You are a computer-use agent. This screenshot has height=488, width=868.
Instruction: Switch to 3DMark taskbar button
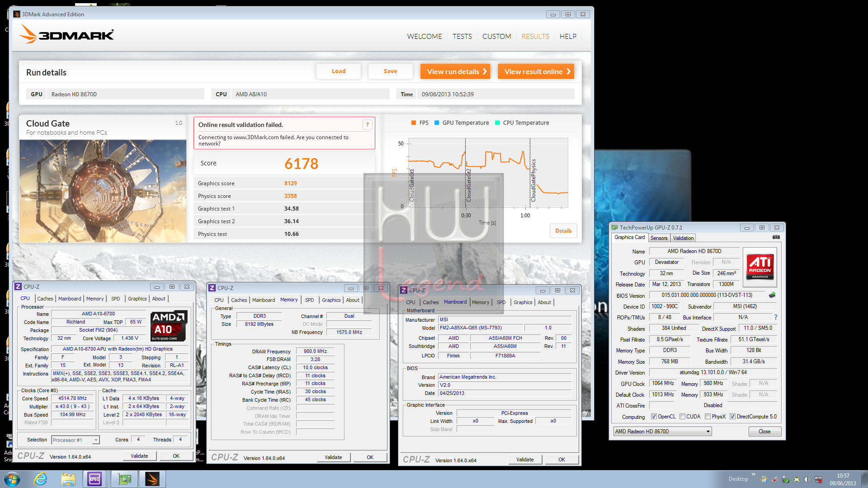point(152,479)
